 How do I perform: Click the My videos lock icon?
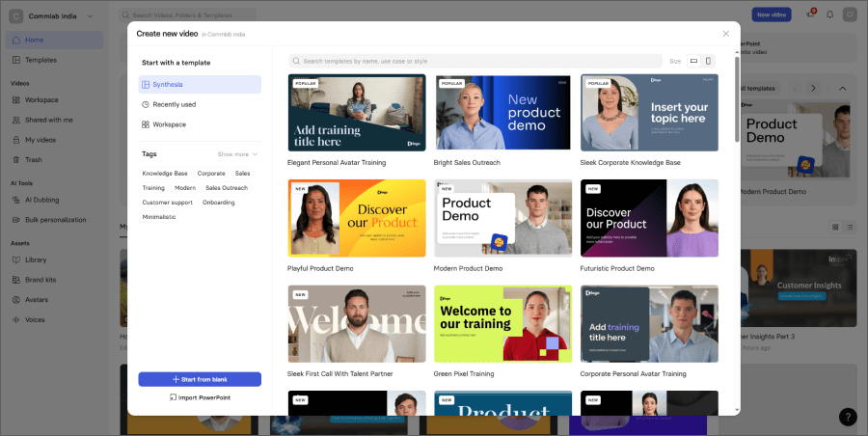[x=16, y=140]
